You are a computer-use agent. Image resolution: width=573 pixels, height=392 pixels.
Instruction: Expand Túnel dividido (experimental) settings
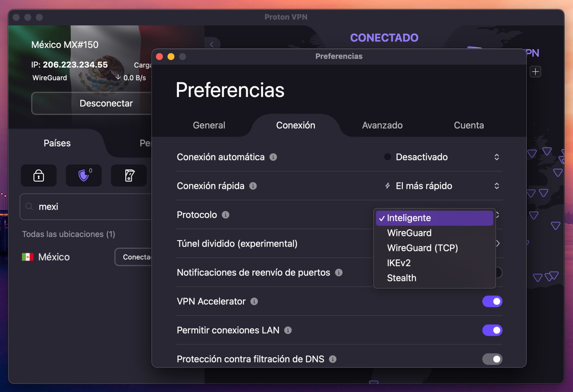[x=498, y=243]
